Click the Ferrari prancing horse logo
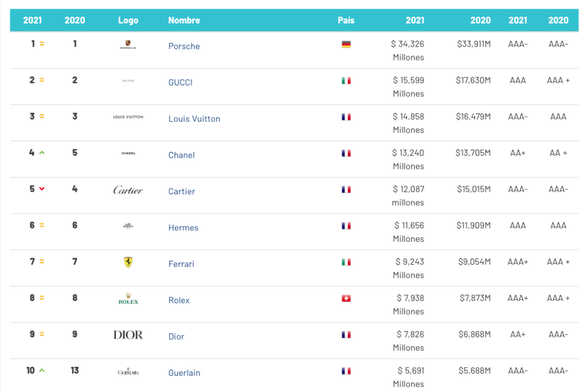Image resolution: width=587 pixels, height=392 pixels. [128, 262]
